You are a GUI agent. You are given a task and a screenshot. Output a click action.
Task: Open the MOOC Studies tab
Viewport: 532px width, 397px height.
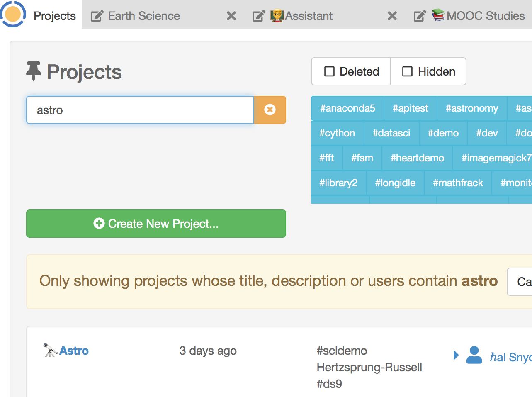(x=485, y=16)
